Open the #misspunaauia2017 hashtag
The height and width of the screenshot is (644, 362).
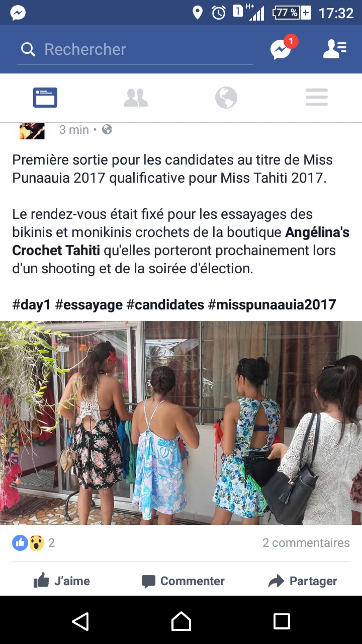pyautogui.click(x=272, y=305)
